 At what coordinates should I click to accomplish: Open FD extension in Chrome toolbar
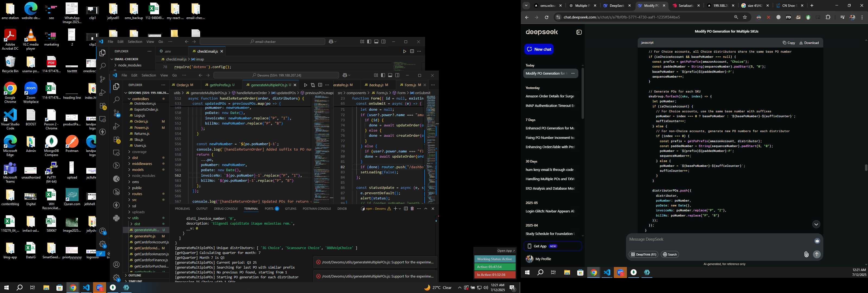point(788,17)
